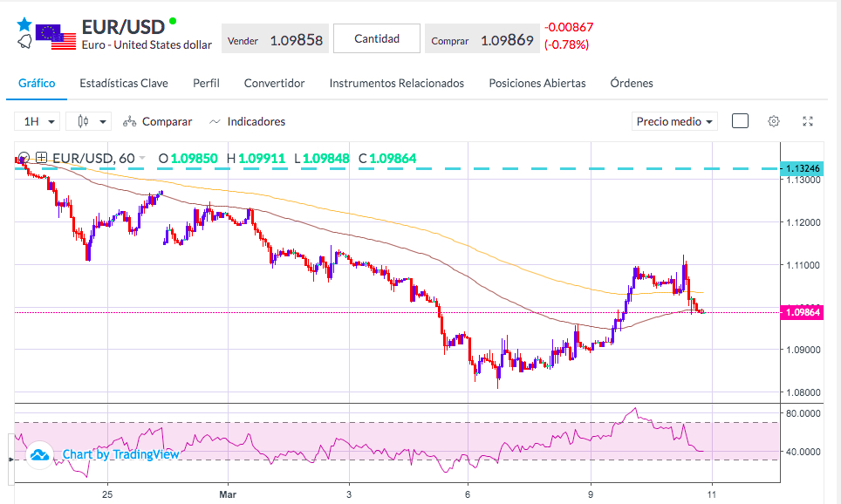This screenshot has height=504, width=841.
Task: Set a price alert with the bell icon
Action: (24, 41)
